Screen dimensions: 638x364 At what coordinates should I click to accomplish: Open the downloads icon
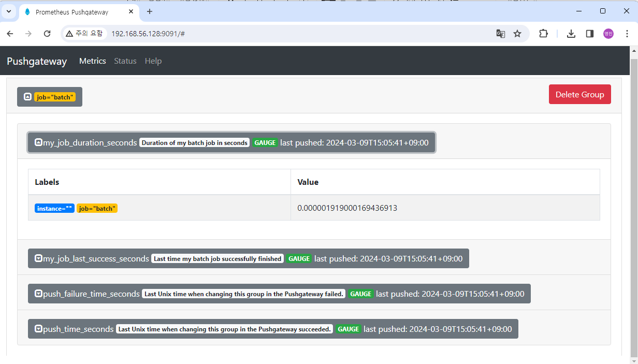click(x=571, y=34)
